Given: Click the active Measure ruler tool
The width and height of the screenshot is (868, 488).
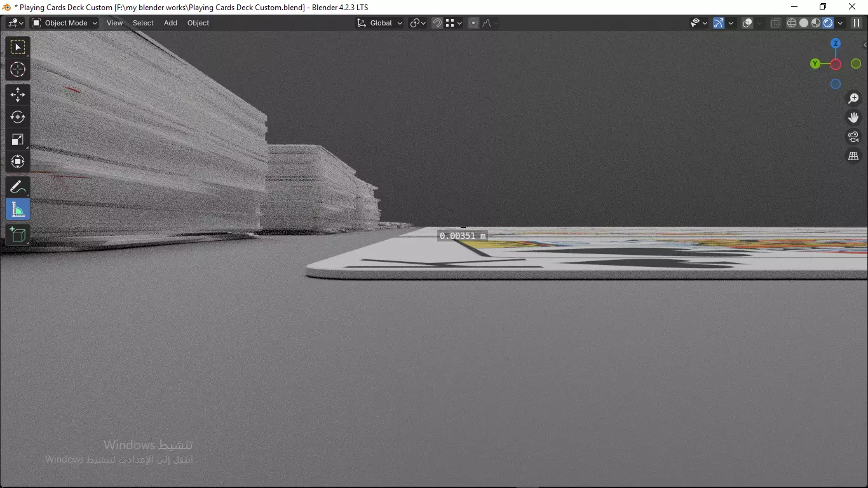Looking at the screenshot, I should pos(18,209).
